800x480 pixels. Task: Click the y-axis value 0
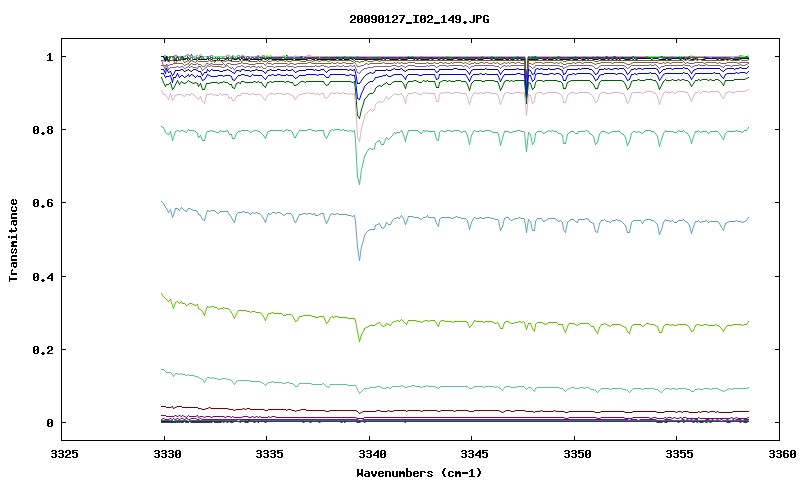49,423
